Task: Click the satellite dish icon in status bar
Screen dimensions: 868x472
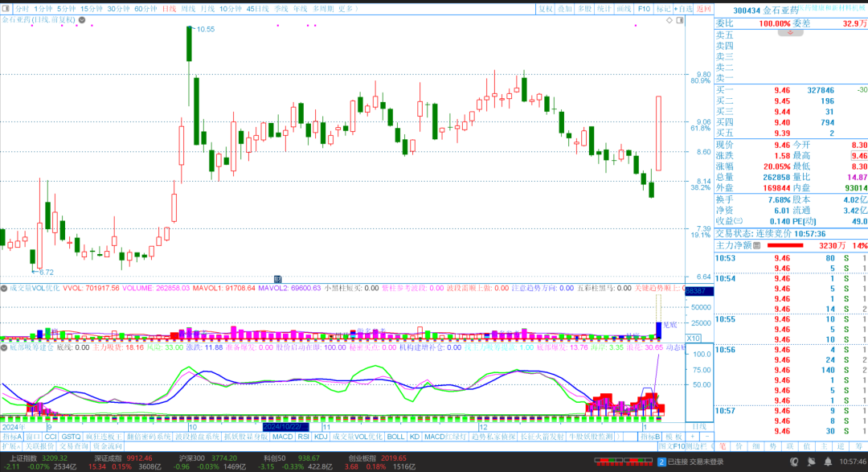Action: coord(811,462)
